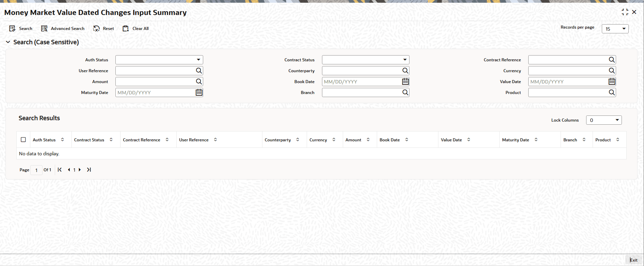This screenshot has height=266, width=644.
Task: Open Branch lookup magnifier
Action: pos(405,93)
